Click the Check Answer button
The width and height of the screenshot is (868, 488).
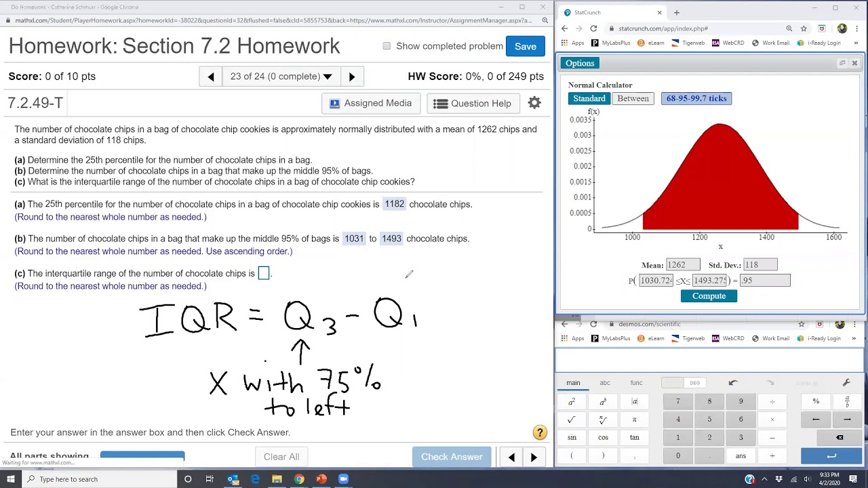click(x=452, y=457)
